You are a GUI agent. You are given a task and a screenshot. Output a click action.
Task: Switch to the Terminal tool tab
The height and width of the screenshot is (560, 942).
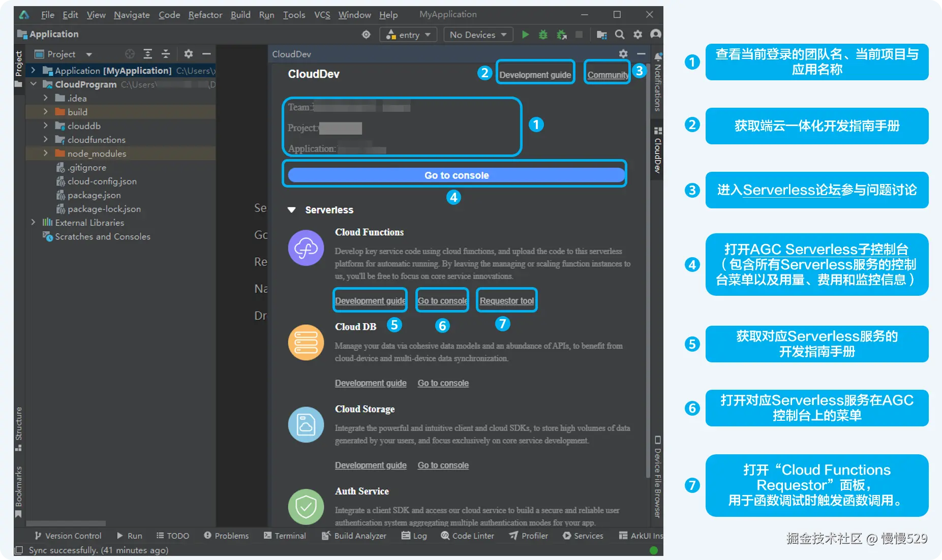coord(285,536)
